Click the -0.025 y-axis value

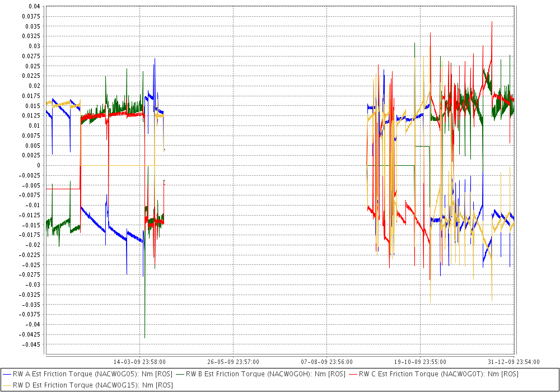click(31, 264)
